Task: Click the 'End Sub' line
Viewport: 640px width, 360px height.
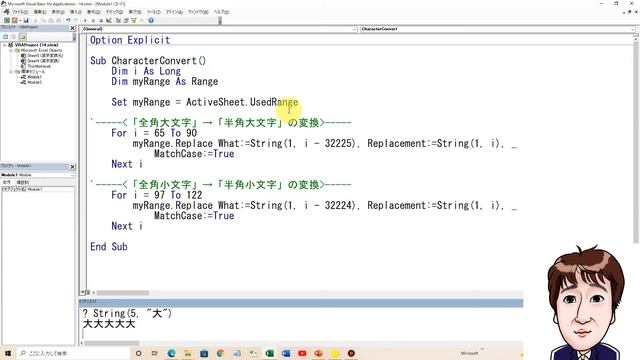Action: click(109, 247)
